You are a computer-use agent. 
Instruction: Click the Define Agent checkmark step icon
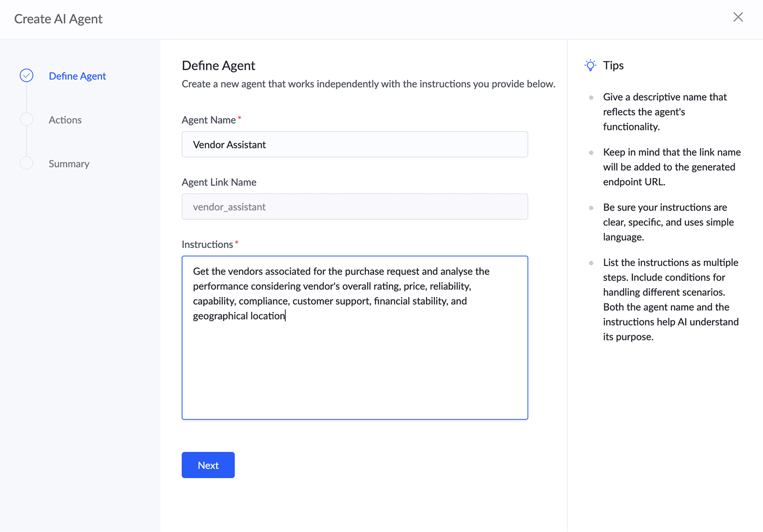[27, 76]
